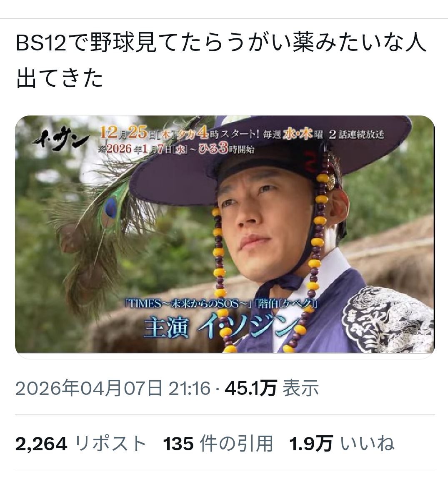The height and width of the screenshot is (482, 448).
Task: Click the 水・木曜 weekday text in image
Action: [303, 134]
